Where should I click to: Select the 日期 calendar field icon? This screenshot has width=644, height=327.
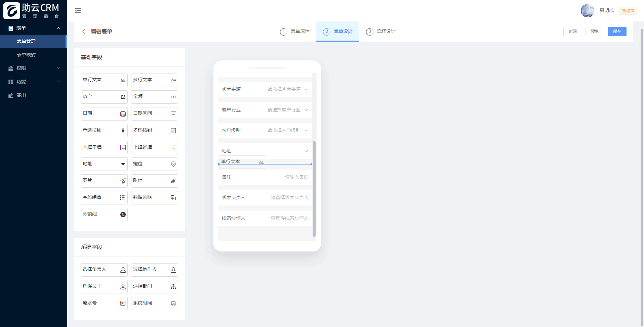click(x=123, y=114)
